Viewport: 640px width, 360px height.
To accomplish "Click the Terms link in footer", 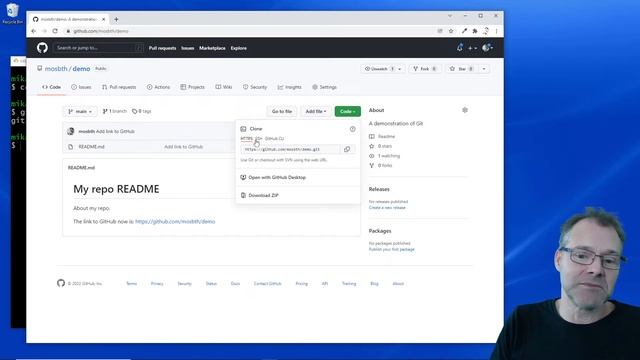I will (x=131, y=283).
